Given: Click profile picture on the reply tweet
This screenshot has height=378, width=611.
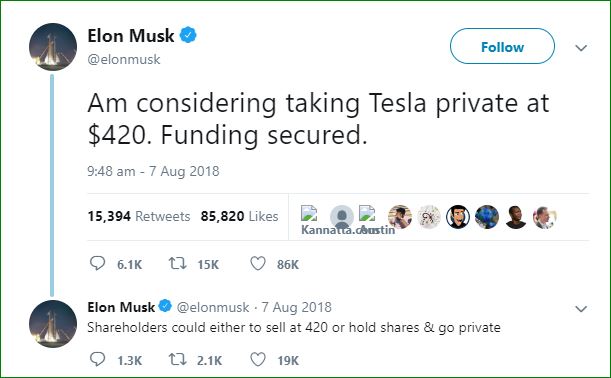Looking at the screenshot, I should click(x=53, y=323).
